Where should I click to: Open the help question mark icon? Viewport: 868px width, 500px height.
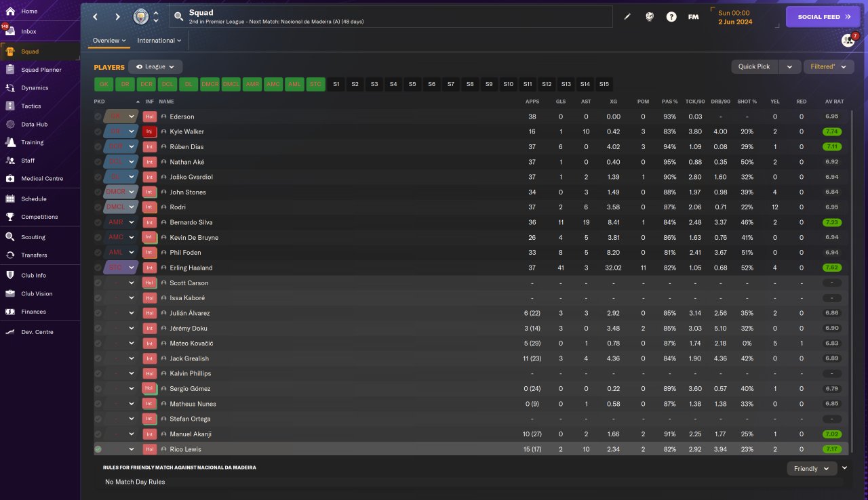pos(671,17)
